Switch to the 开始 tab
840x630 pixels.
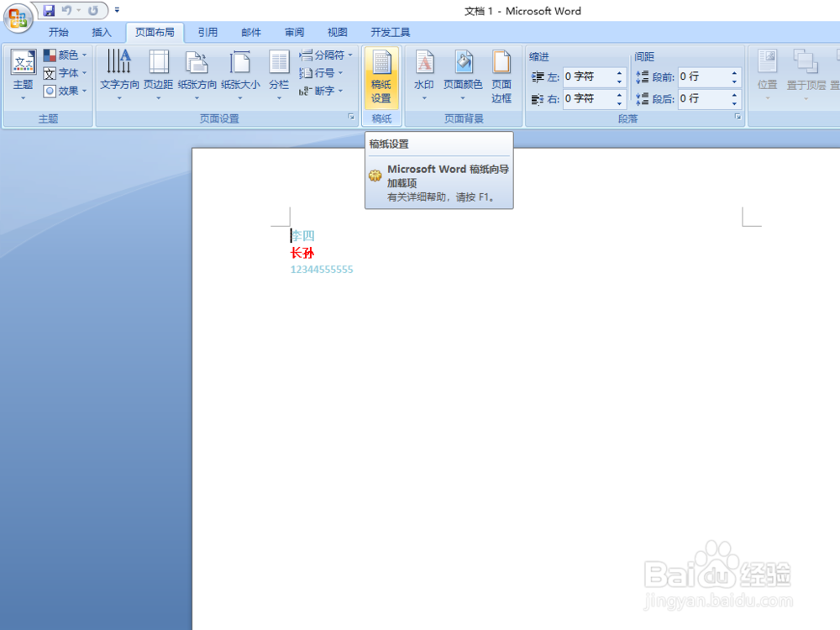[x=59, y=33]
